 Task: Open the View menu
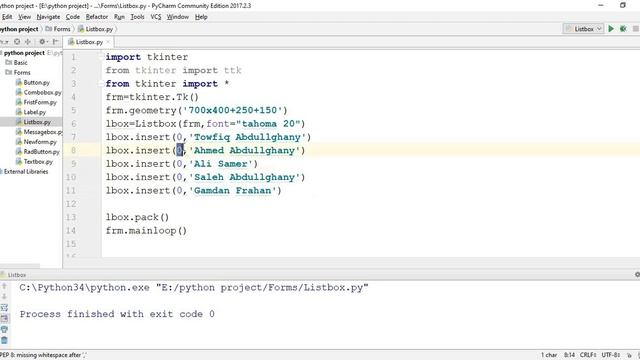24,17
